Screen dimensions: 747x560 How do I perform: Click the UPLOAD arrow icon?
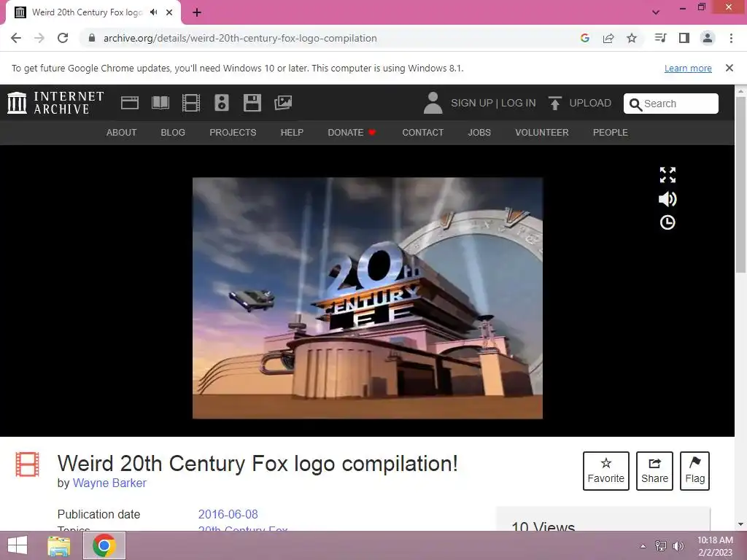pos(554,103)
